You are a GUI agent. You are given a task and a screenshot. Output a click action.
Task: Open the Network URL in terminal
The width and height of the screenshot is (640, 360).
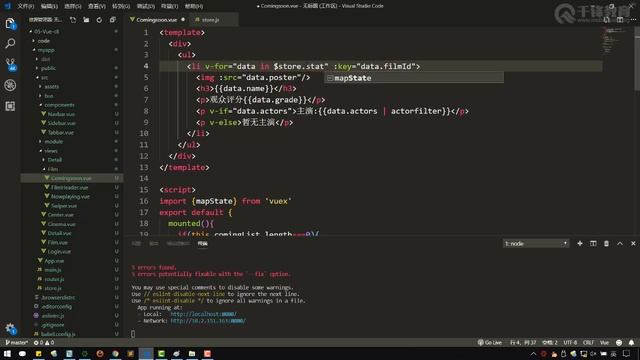[208, 321]
